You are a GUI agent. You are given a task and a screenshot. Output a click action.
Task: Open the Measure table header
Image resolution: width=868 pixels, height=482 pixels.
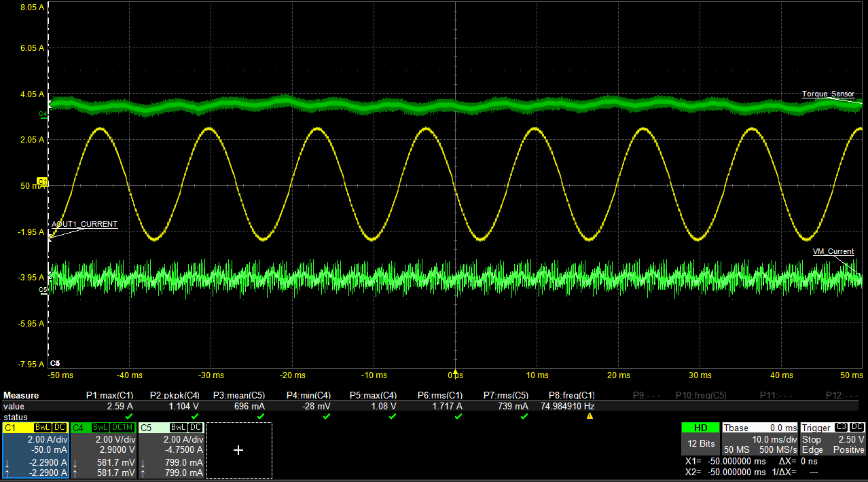[x=21, y=395]
